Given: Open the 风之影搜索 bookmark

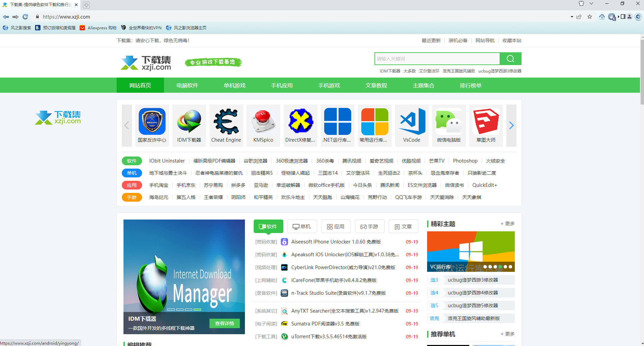Looking at the screenshot, I should point(17,28).
